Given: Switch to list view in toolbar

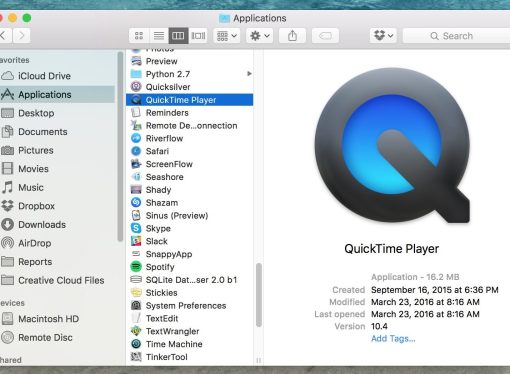Looking at the screenshot, I should pyautogui.click(x=159, y=36).
